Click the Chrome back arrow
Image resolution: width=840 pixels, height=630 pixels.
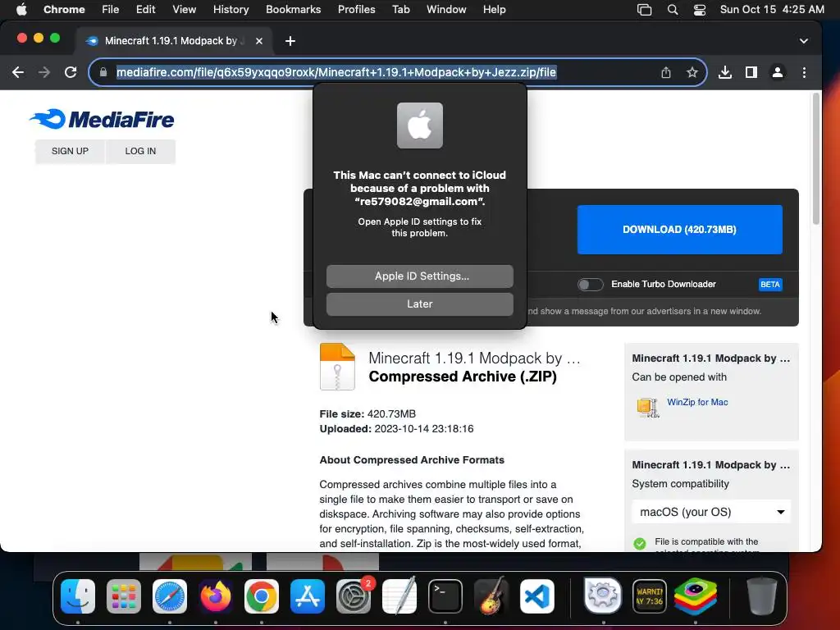pyautogui.click(x=18, y=72)
